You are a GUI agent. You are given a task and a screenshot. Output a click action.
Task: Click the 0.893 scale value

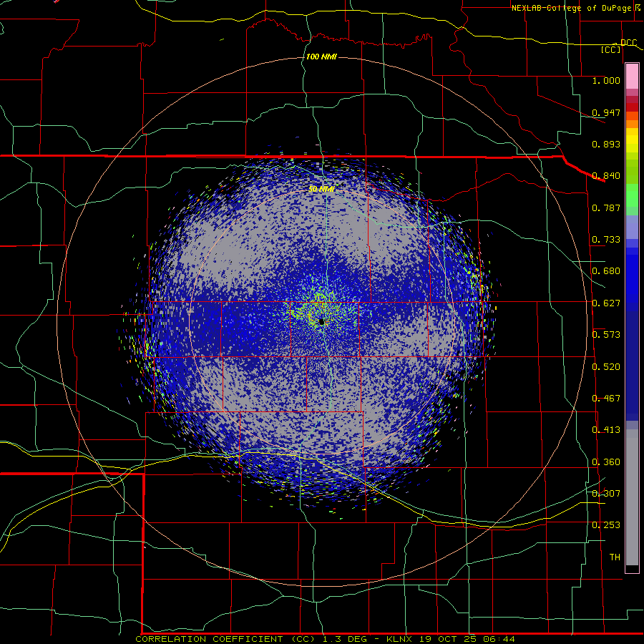coord(606,144)
